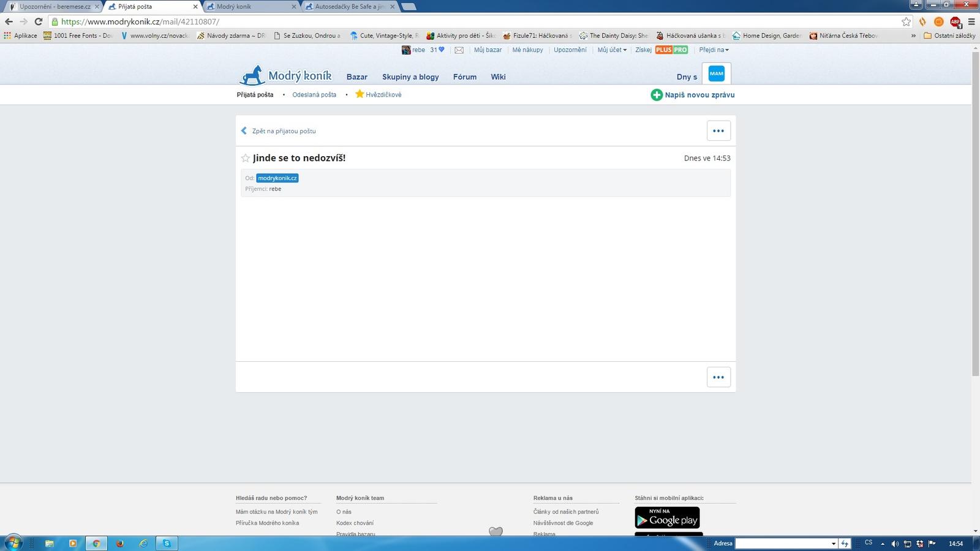Bookmark this page with the star icon
980x551 pixels.
tap(906, 21)
